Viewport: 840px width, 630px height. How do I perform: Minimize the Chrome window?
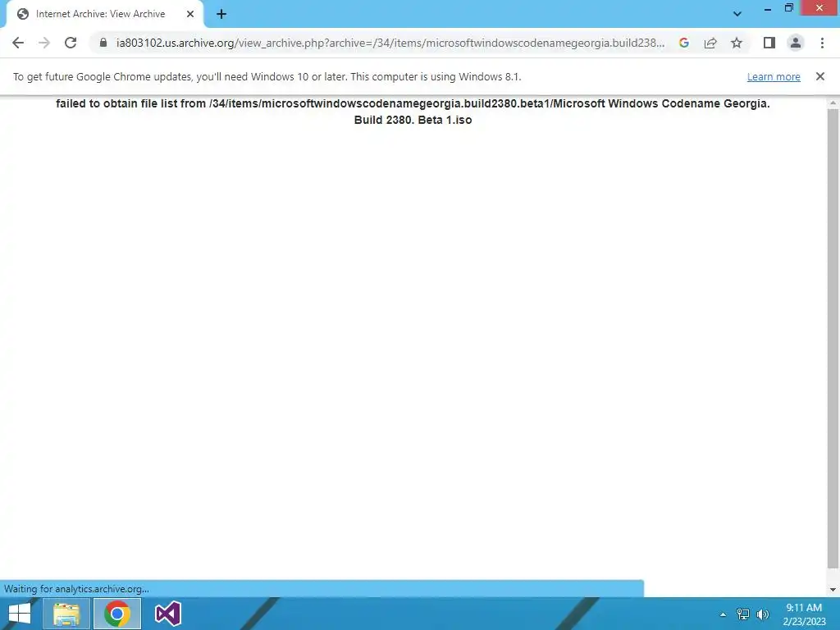(767, 8)
